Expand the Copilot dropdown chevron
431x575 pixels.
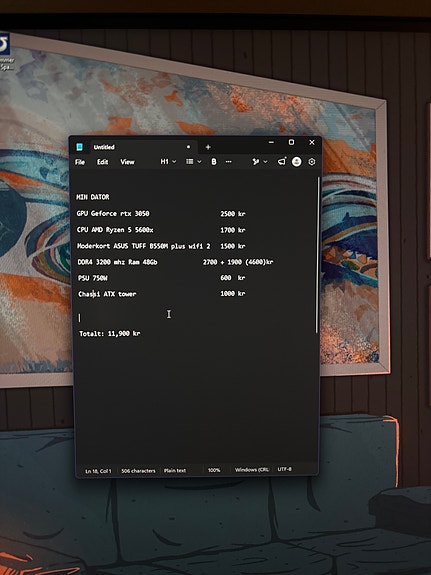click(x=265, y=162)
